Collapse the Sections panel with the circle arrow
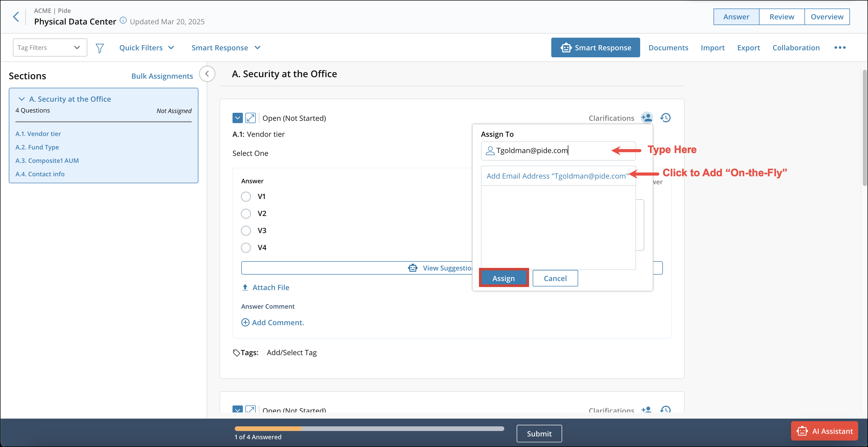 click(x=207, y=74)
